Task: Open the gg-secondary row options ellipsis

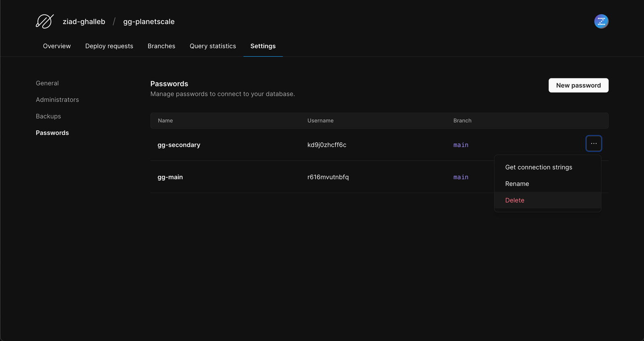Action: 594,144
